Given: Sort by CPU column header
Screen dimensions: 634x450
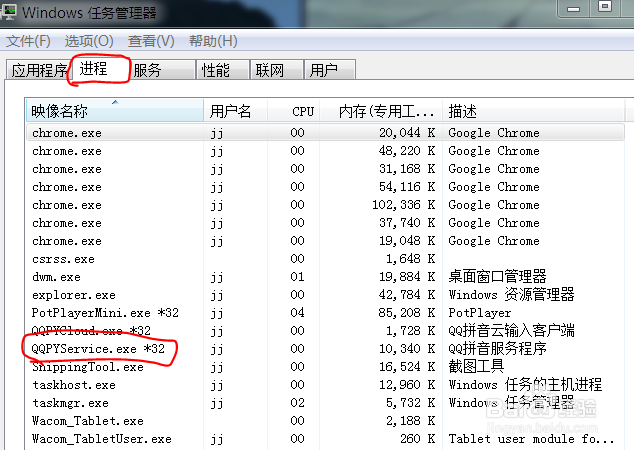Looking at the screenshot, I should pos(294,110).
